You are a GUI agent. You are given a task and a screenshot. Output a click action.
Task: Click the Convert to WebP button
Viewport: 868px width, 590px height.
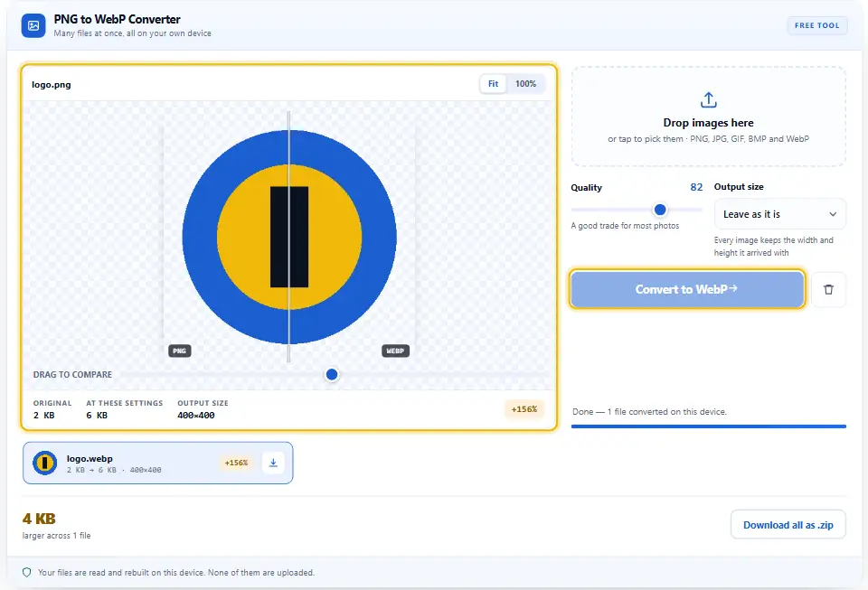coord(686,289)
